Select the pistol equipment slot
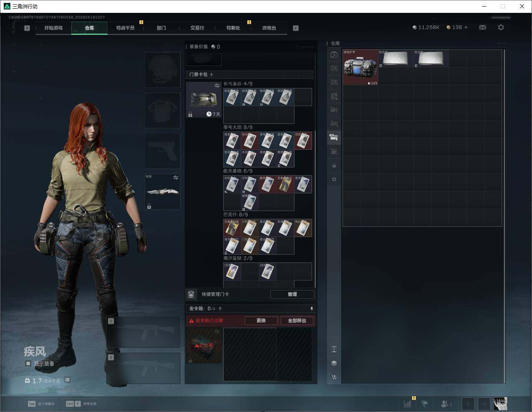Image resolution: width=532 pixels, height=412 pixels. point(162,151)
